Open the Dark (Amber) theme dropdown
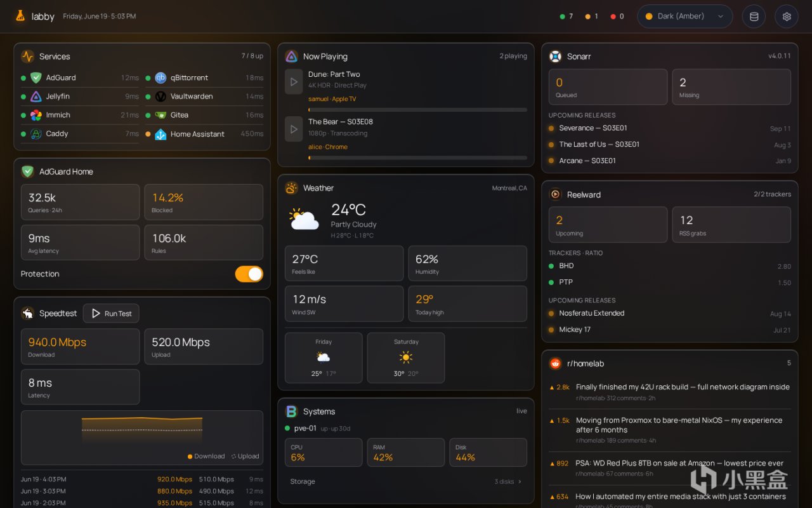The width and height of the screenshot is (812, 508). (x=684, y=17)
